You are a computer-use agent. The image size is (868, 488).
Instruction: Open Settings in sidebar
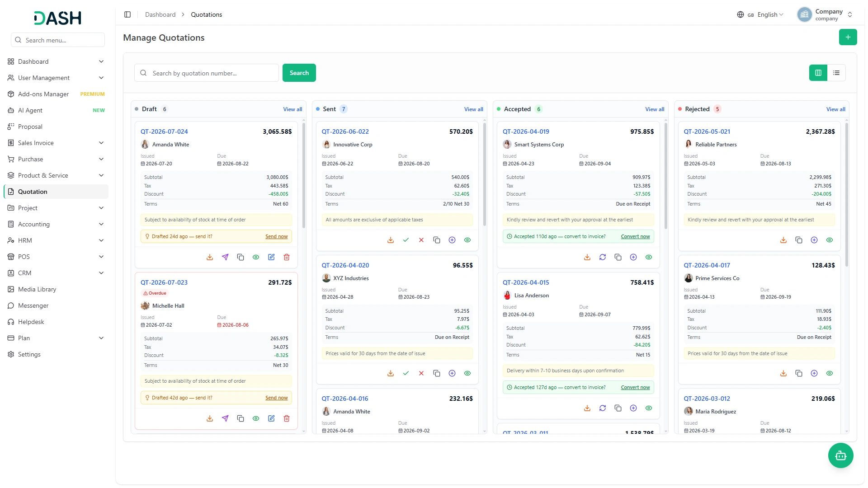pos(56,354)
